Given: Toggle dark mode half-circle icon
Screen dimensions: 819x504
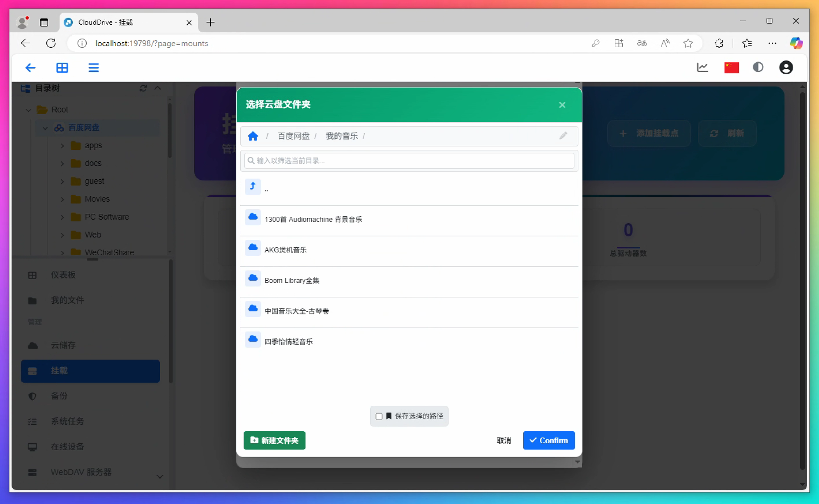Looking at the screenshot, I should (758, 67).
